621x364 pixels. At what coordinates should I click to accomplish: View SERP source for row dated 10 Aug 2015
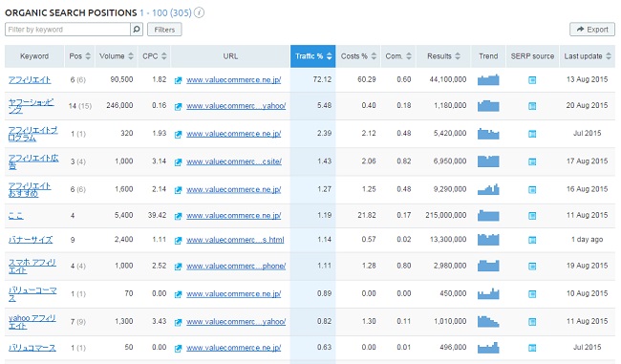tap(532, 294)
